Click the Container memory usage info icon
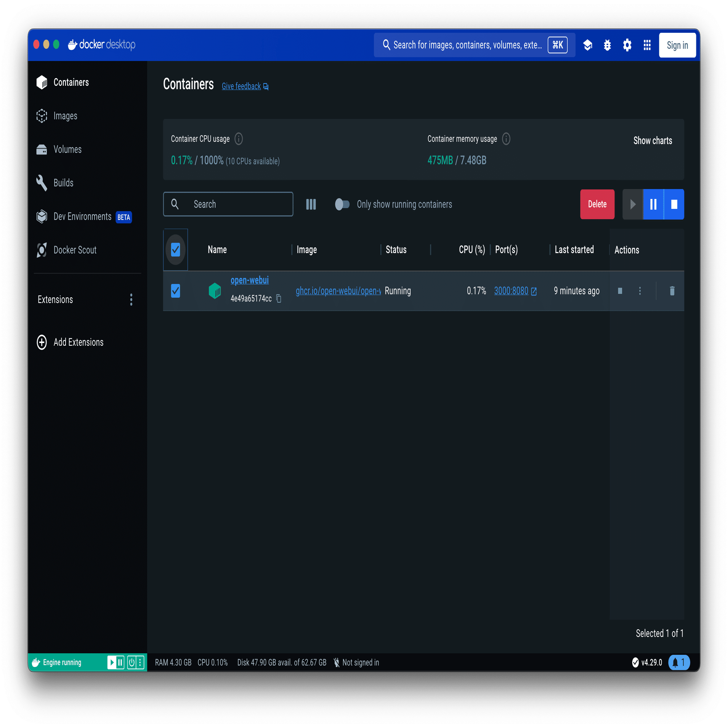Image resolution: width=728 pixels, height=728 pixels. coord(506,139)
